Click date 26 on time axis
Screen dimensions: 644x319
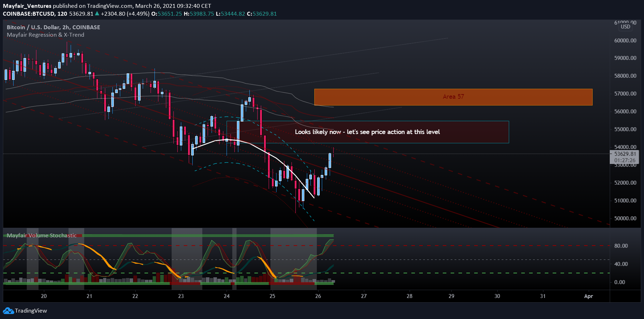[x=318, y=296]
